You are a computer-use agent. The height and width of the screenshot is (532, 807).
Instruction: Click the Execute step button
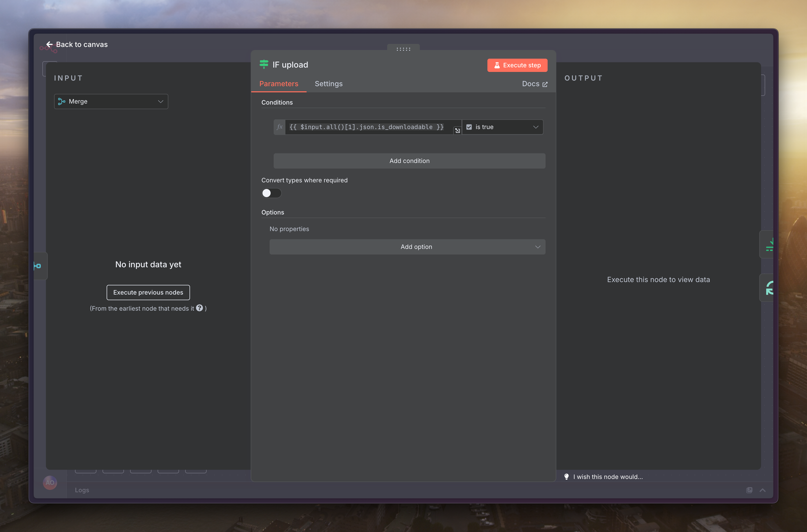point(517,65)
